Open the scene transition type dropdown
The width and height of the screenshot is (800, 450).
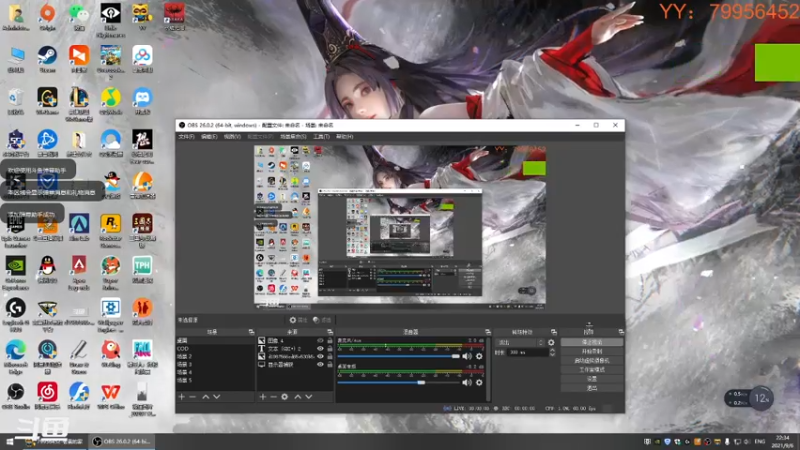click(x=520, y=342)
